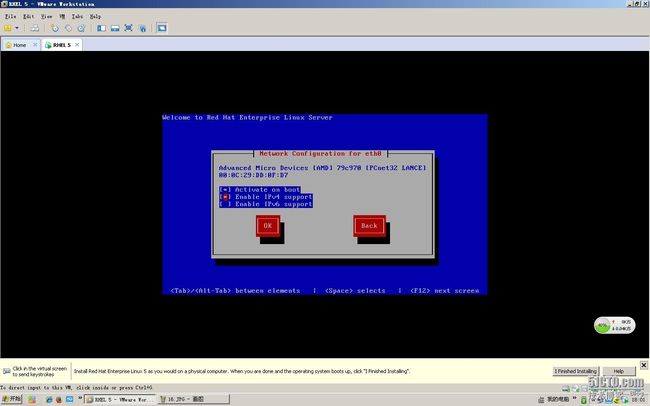Open the Tabs menu

tap(77, 16)
